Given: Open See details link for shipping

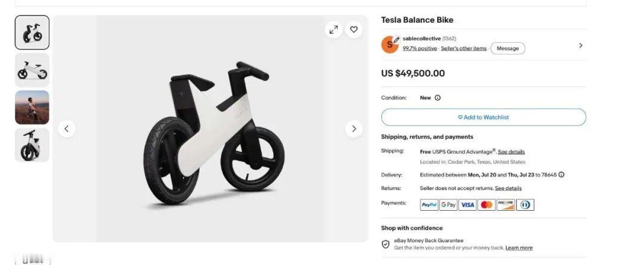Looking at the screenshot, I should point(512,152).
